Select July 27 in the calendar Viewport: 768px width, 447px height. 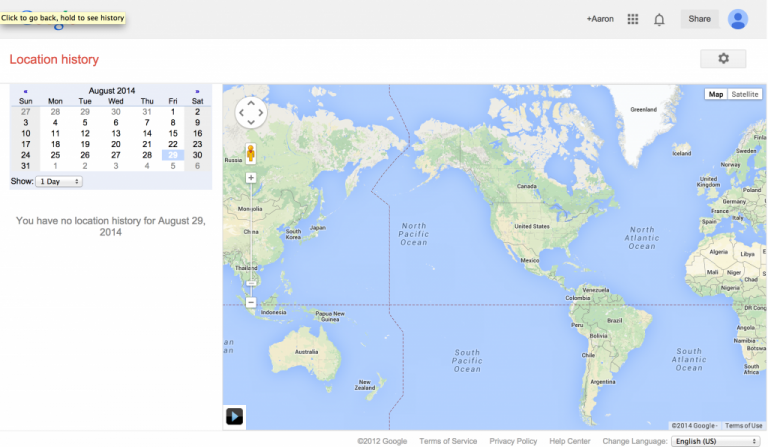tap(25, 112)
